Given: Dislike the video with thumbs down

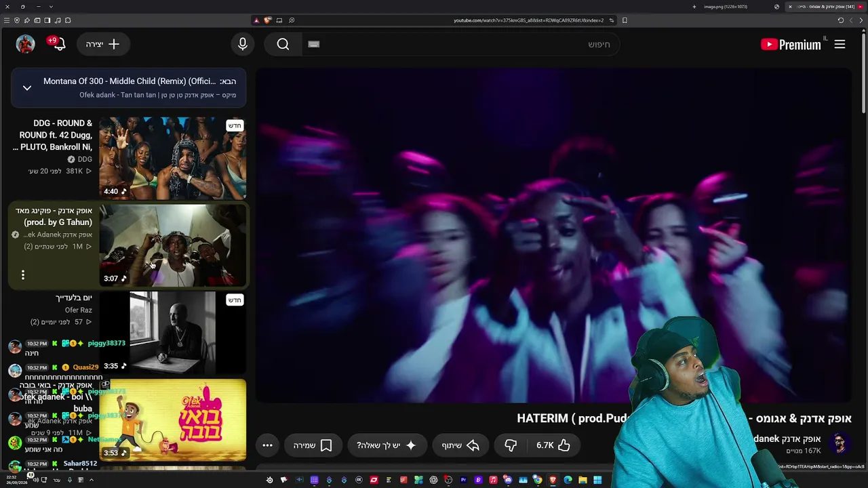Looking at the screenshot, I should [511, 445].
